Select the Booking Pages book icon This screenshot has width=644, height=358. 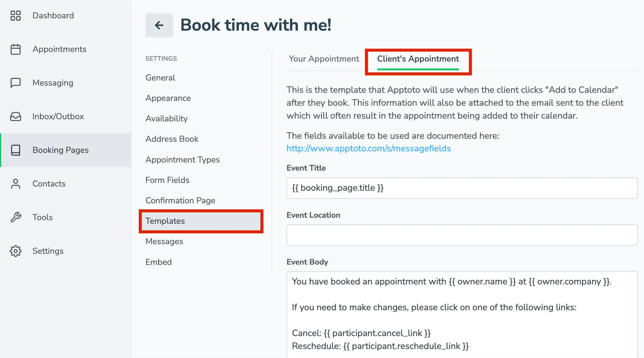point(16,150)
